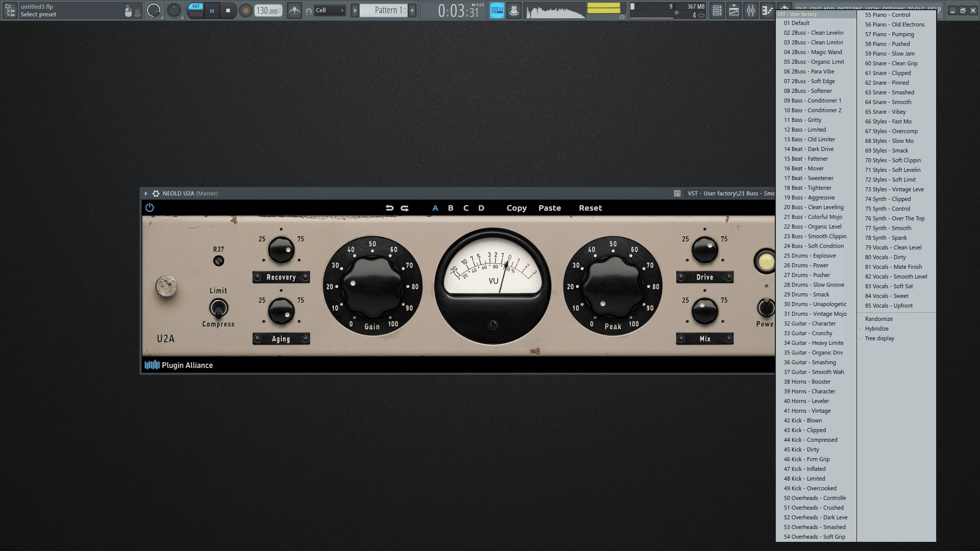Click the Mix knob

click(705, 311)
